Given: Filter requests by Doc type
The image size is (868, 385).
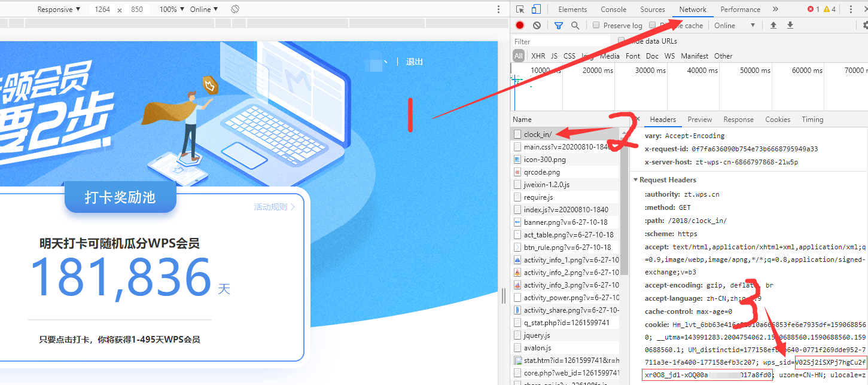Looking at the screenshot, I should [x=652, y=56].
